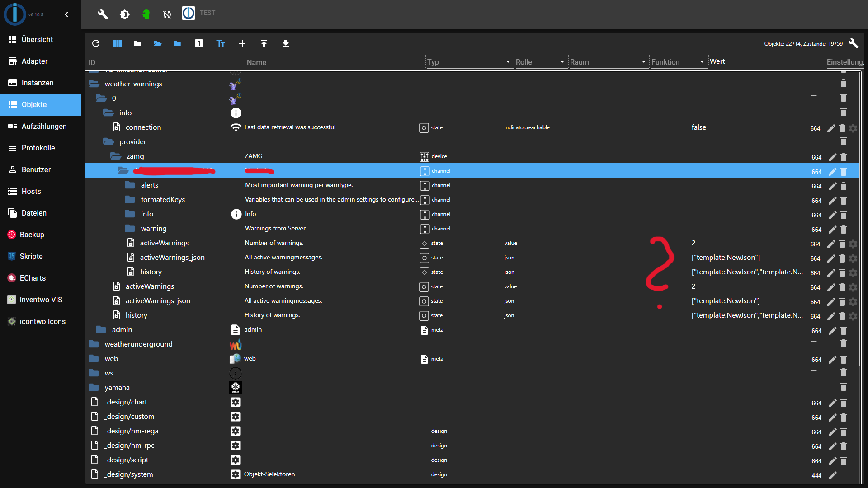The height and width of the screenshot is (488, 868).
Task: Click the sync-disabled icon in top bar
Action: click(x=167, y=14)
